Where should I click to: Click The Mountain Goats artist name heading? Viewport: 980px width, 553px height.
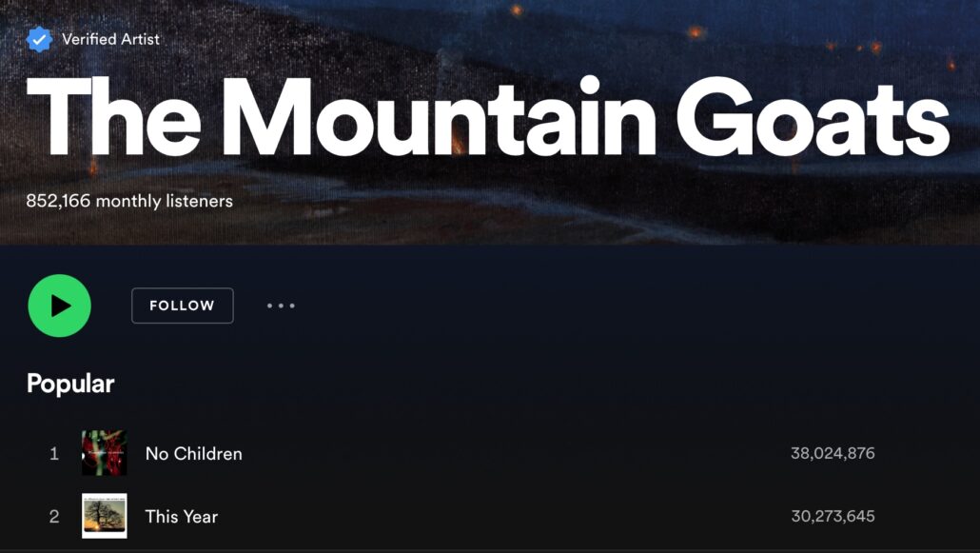tap(487, 118)
